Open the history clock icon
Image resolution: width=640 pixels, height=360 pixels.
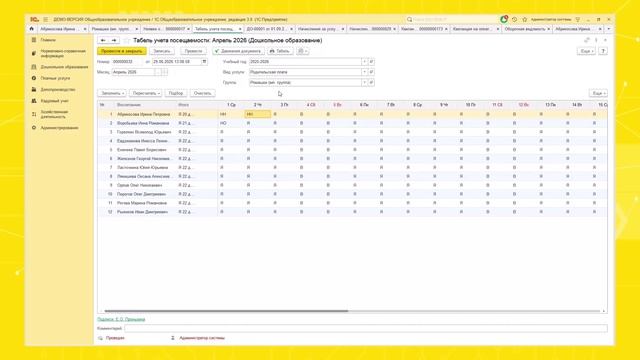pos(514,20)
